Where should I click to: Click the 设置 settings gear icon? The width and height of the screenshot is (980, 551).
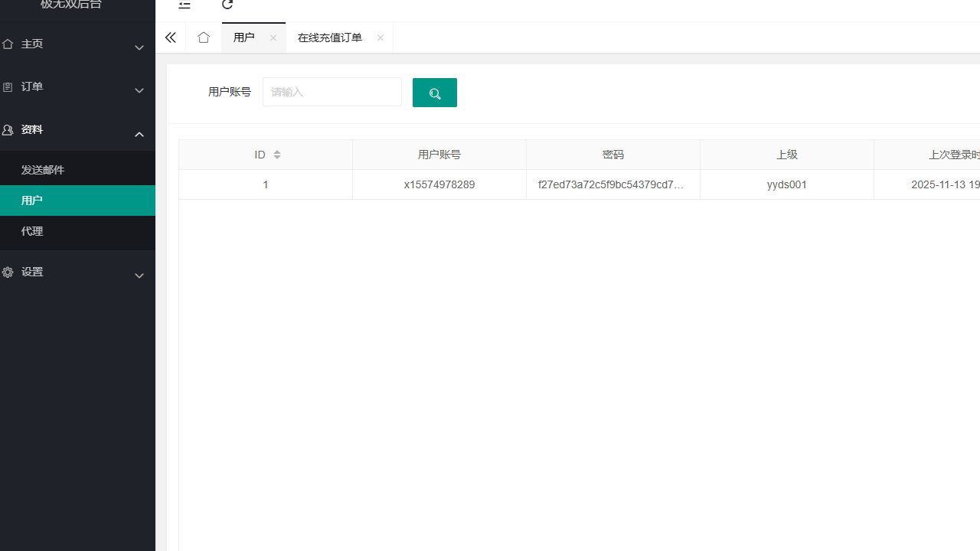click(8, 272)
